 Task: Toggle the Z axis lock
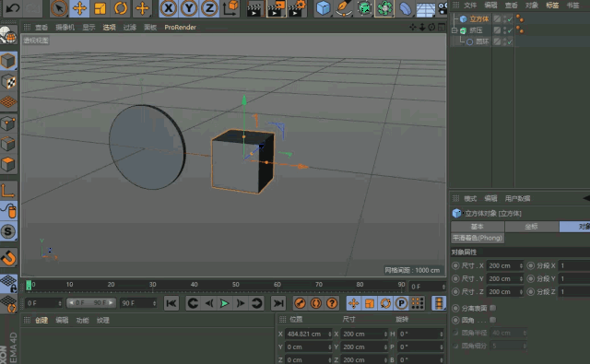pos(209,8)
